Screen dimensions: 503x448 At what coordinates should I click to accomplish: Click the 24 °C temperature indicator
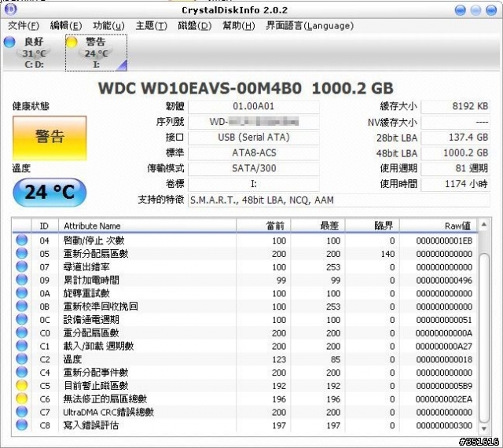pos(50,193)
